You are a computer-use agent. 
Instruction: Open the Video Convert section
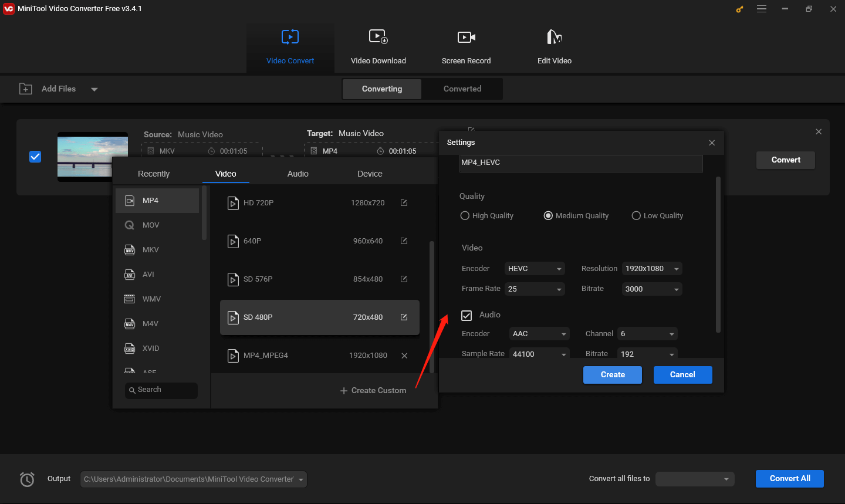[x=290, y=48]
